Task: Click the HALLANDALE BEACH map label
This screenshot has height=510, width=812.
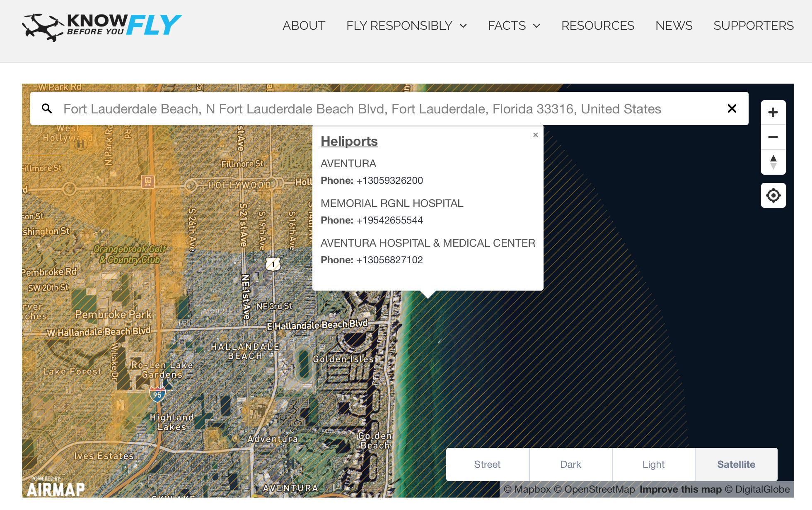Action: [x=245, y=351]
